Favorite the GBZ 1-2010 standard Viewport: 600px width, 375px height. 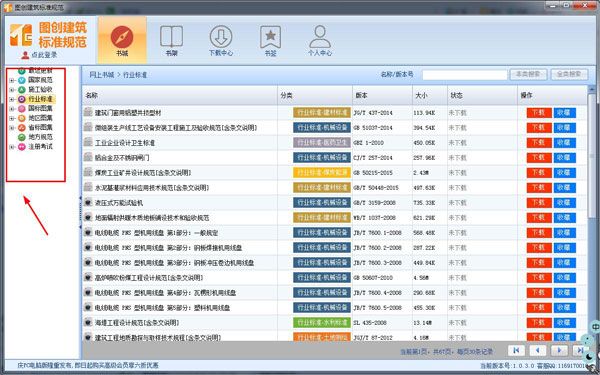(x=564, y=143)
